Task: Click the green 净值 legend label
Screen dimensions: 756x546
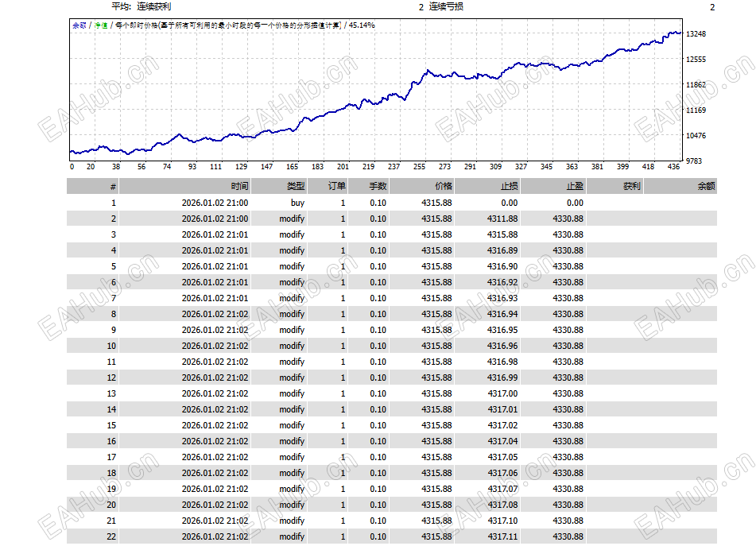Action: click(101, 25)
